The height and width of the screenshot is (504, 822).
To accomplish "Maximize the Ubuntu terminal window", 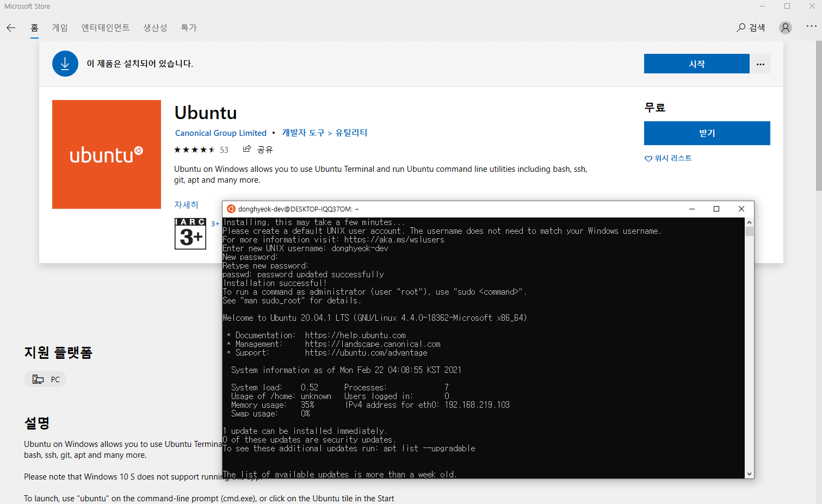I will tap(716, 209).
